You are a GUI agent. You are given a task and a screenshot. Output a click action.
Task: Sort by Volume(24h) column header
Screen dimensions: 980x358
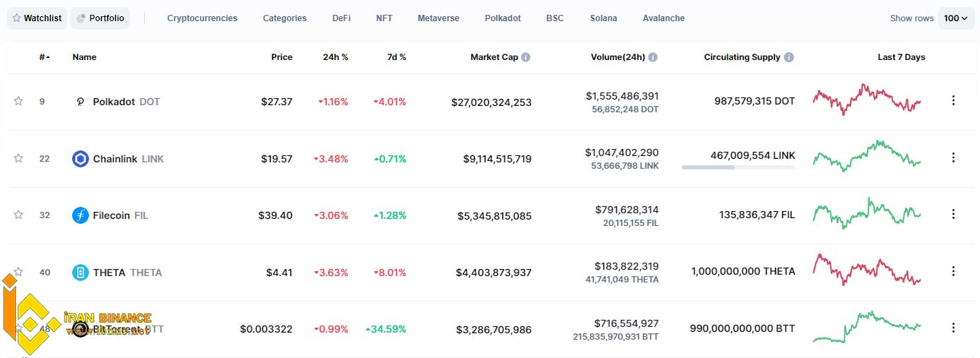pos(618,57)
